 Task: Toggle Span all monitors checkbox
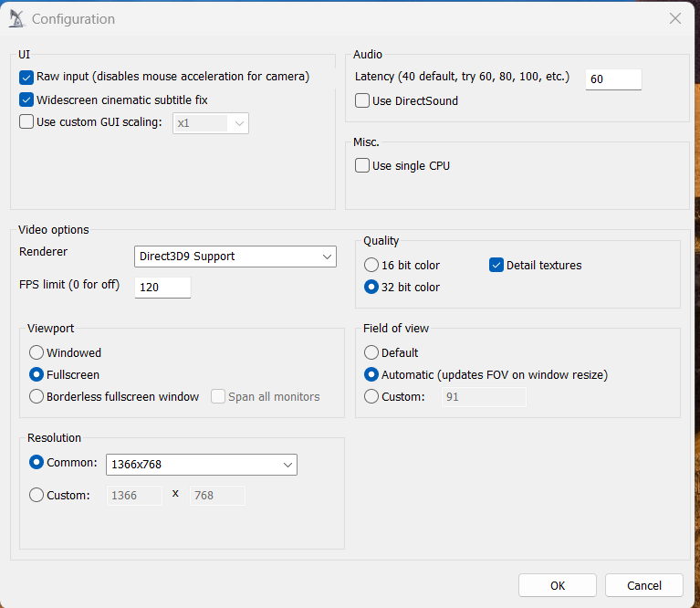218,396
